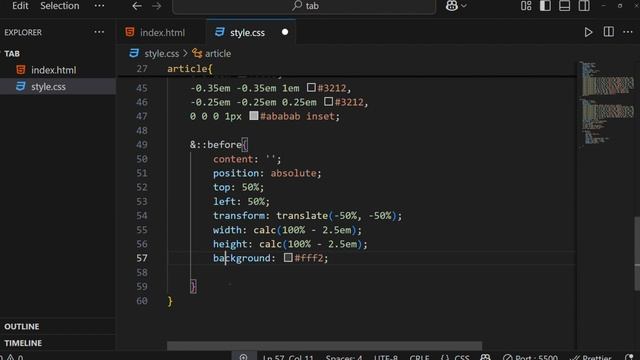Click the zoom icon in status bar

point(244,357)
